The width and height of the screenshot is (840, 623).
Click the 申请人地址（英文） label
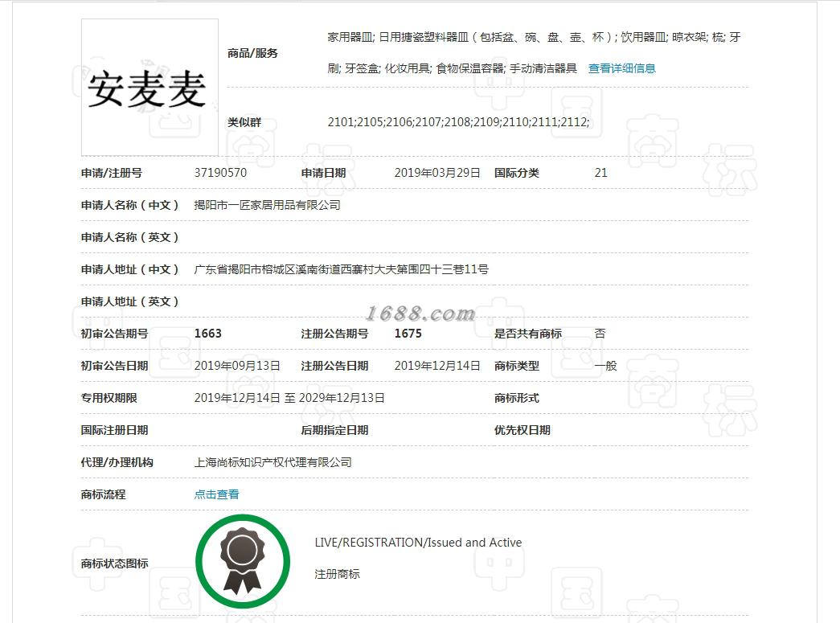pos(130,301)
